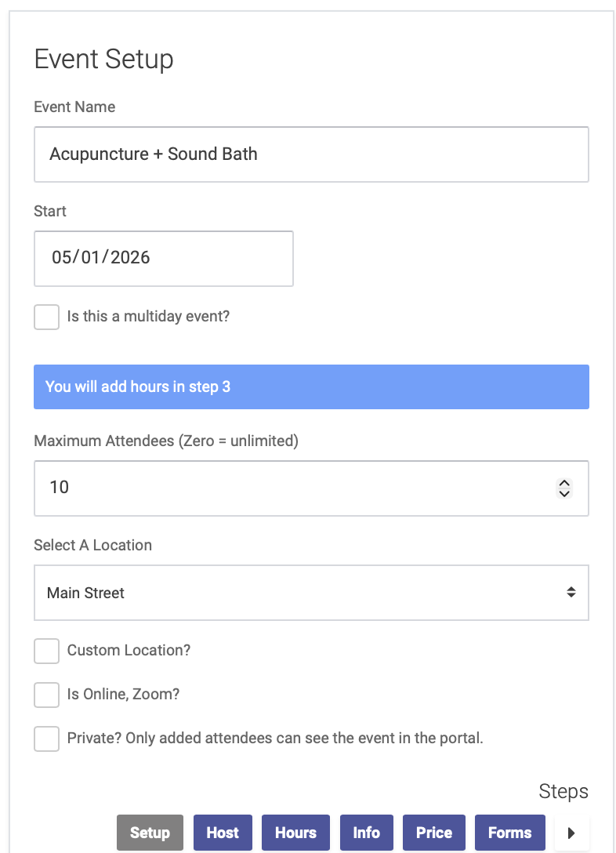The image size is (616, 853).
Task: Mark the event as Private
Action: point(47,739)
